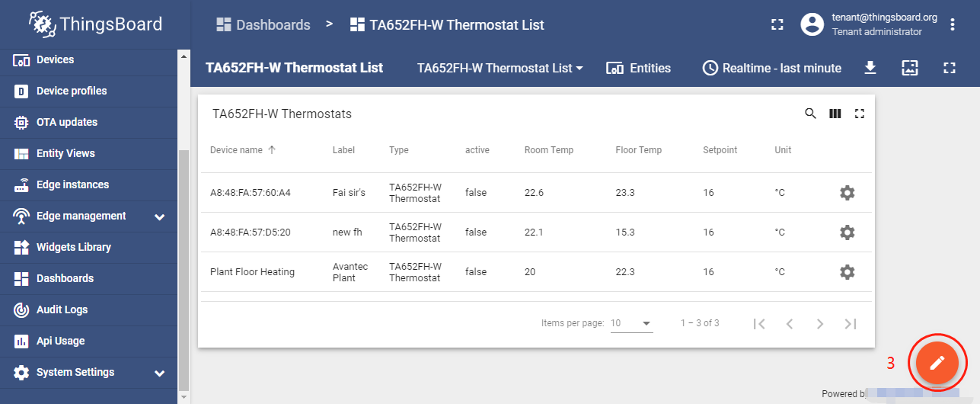Sort by Setpoint column header
The image size is (980, 404).
tap(720, 150)
